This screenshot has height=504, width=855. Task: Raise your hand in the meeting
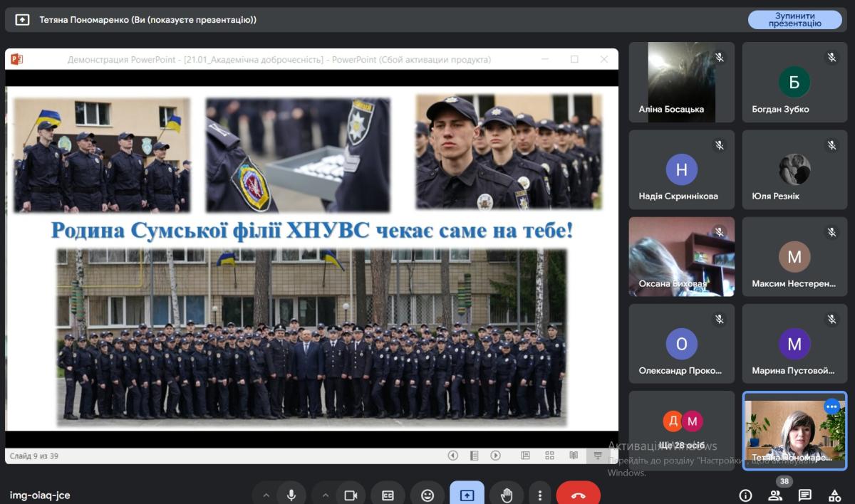click(x=507, y=495)
